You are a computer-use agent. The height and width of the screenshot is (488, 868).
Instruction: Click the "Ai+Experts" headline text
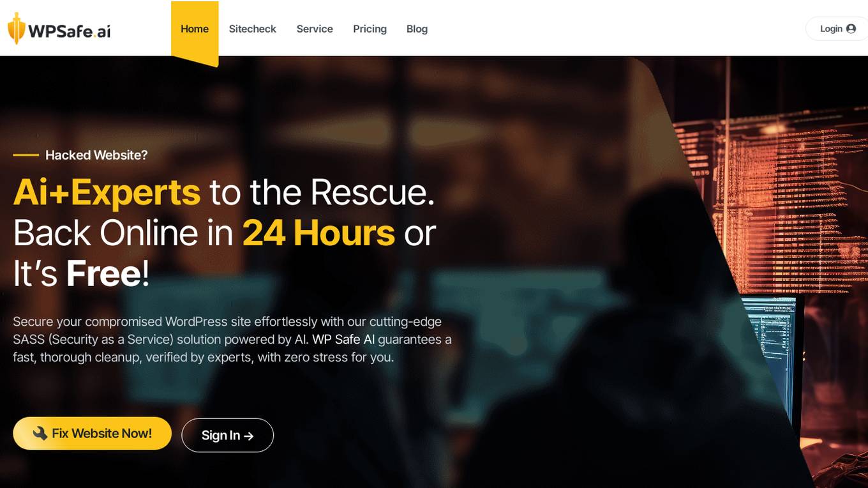tap(107, 192)
